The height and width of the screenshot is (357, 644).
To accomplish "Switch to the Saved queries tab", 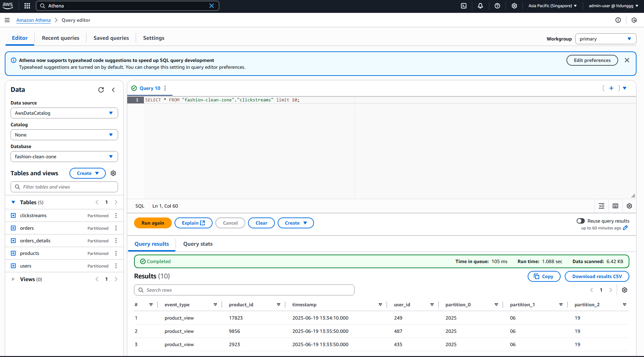I will pos(111,38).
